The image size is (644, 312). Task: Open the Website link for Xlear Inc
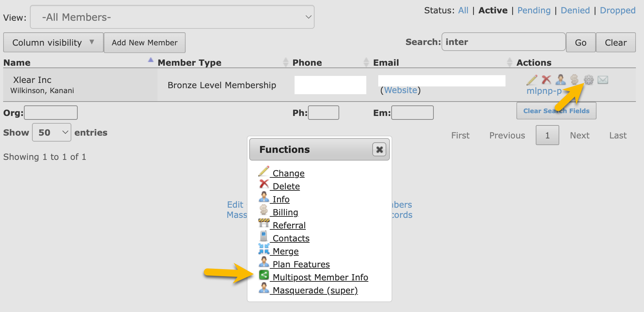pyautogui.click(x=400, y=90)
